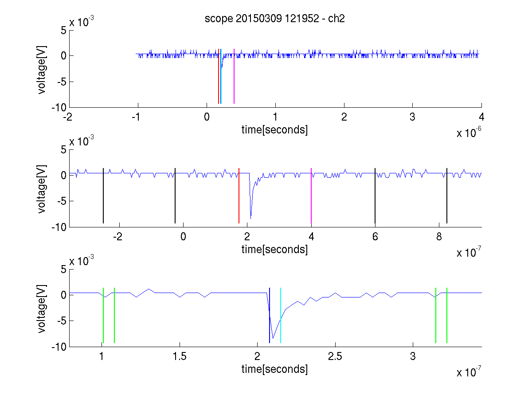532x399 pixels.
Task: Select the third green marker in bottom plot
Action: point(436,315)
